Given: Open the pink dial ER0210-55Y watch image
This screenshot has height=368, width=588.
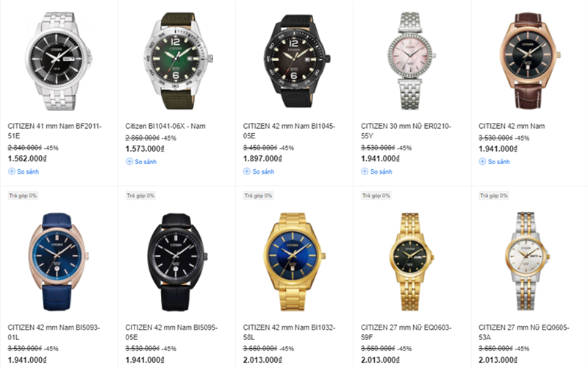Looking at the screenshot, I should [411, 61].
